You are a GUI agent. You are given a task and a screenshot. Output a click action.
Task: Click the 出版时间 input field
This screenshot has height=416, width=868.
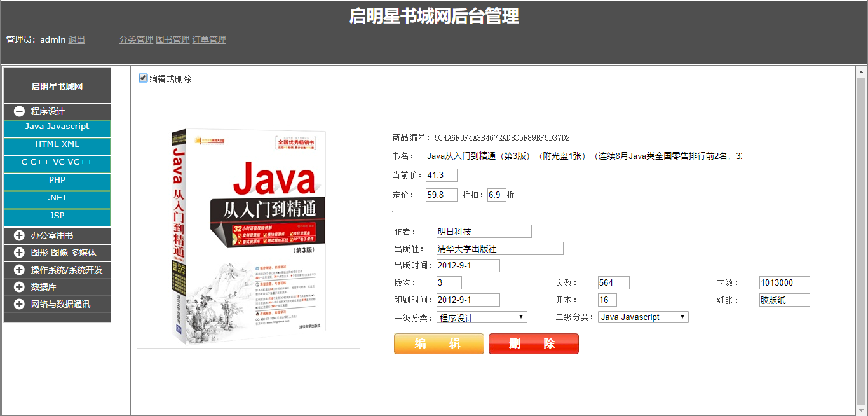pos(468,266)
